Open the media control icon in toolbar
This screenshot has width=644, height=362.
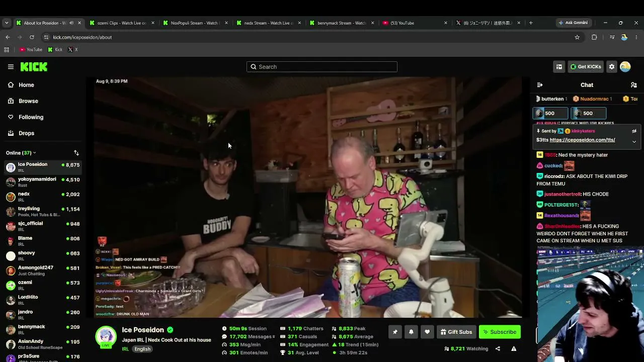[612, 37]
